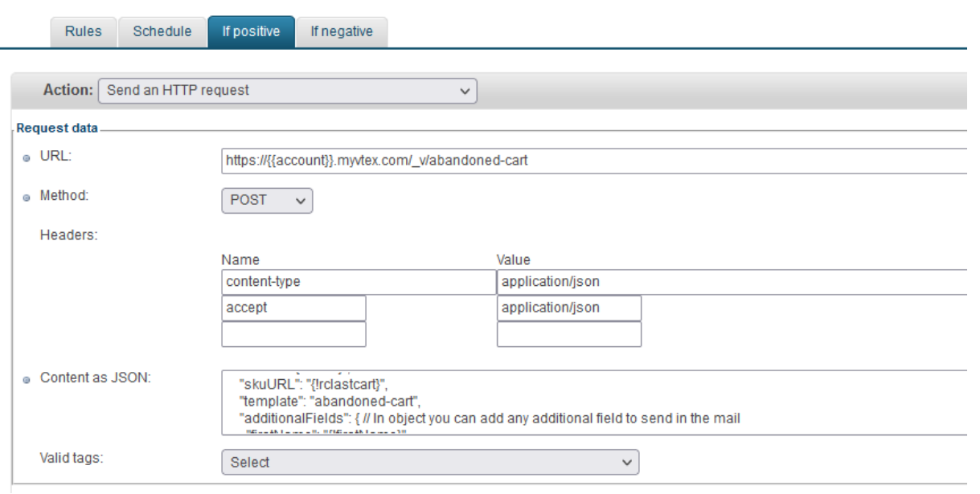Image resolution: width=980 pixels, height=494 pixels.
Task: Click the "template": "abandoned-cart" JSON line
Action: (331, 400)
